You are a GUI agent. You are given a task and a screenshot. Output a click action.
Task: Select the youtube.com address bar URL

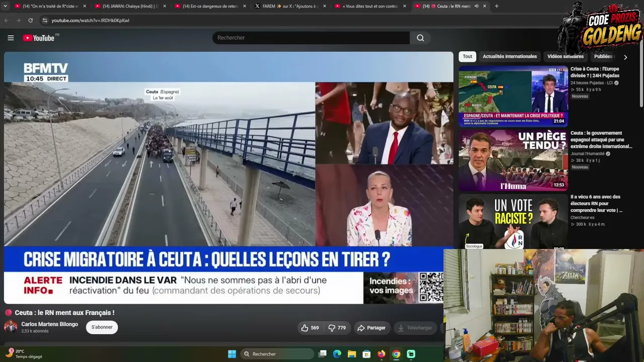(x=90, y=20)
